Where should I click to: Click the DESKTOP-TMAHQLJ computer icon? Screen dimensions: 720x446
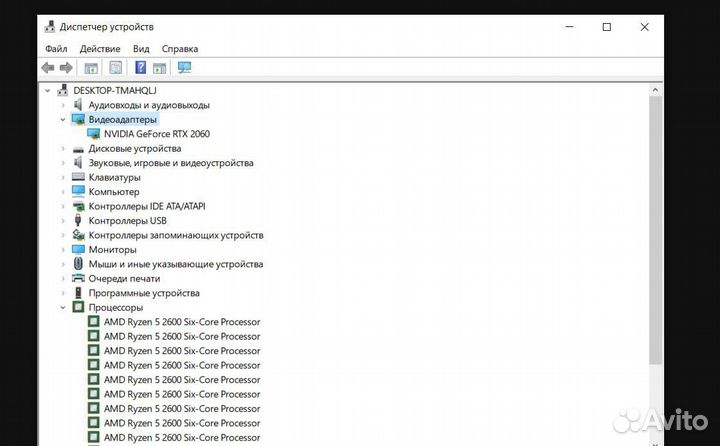62,90
